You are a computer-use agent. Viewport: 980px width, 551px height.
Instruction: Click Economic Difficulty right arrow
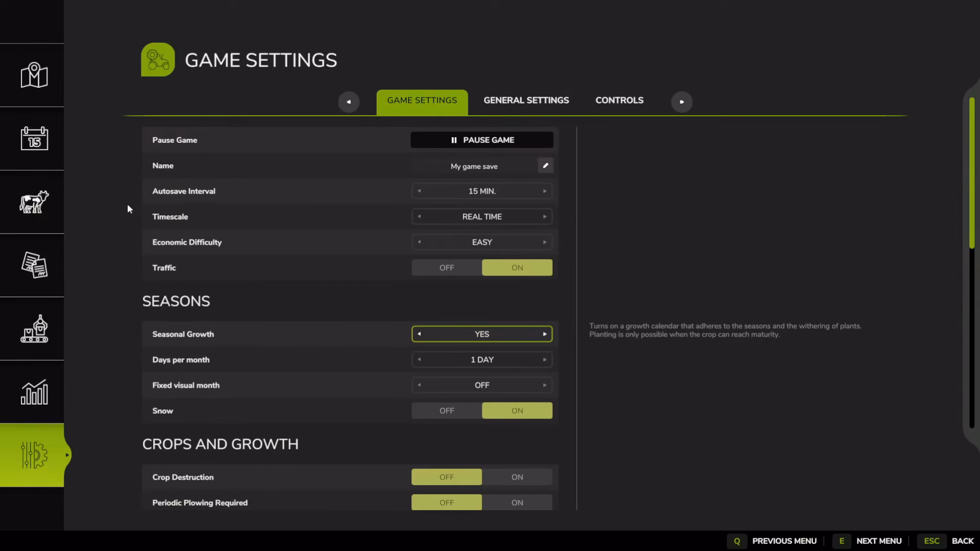(x=545, y=242)
